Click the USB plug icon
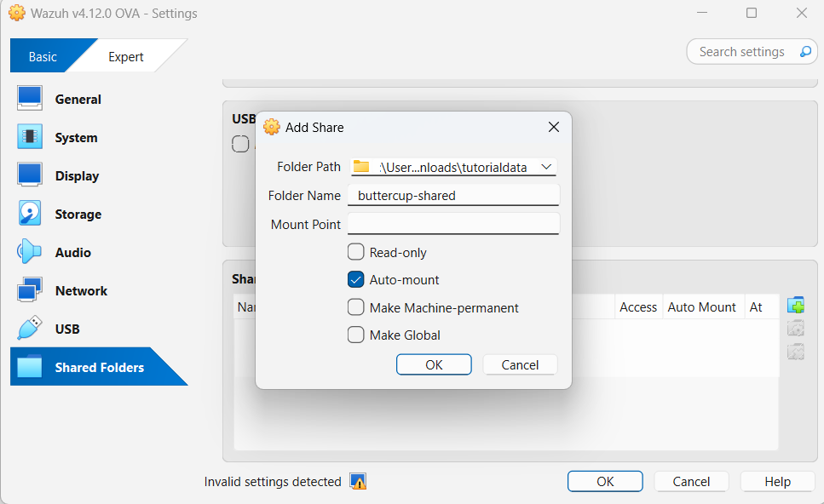The width and height of the screenshot is (824, 504). (x=30, y=329)
